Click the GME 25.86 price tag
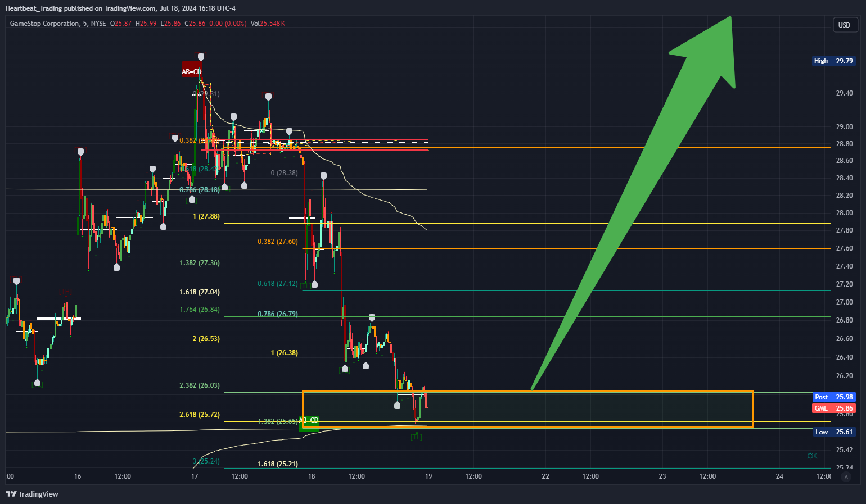Viewport: 866px width, 504px height. pyautogui.click(x=835, y=408)
